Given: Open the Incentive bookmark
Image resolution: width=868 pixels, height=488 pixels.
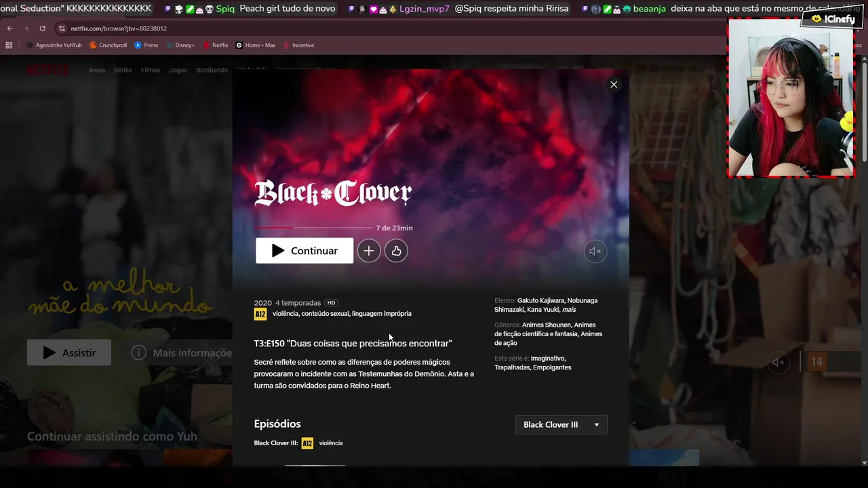Looking at the screenshot, I should point(299,45).
